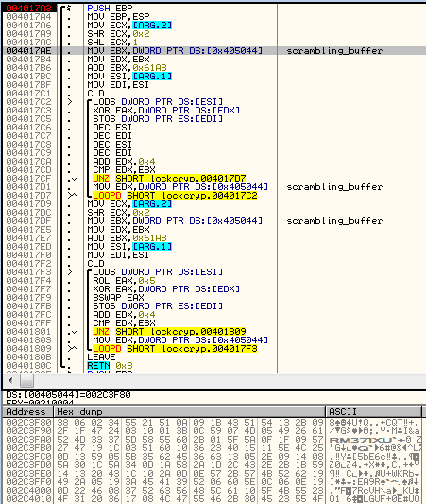Select the breakpoint address 004017A3
Viewport: 426px width, 504px height.
(28, 8)
